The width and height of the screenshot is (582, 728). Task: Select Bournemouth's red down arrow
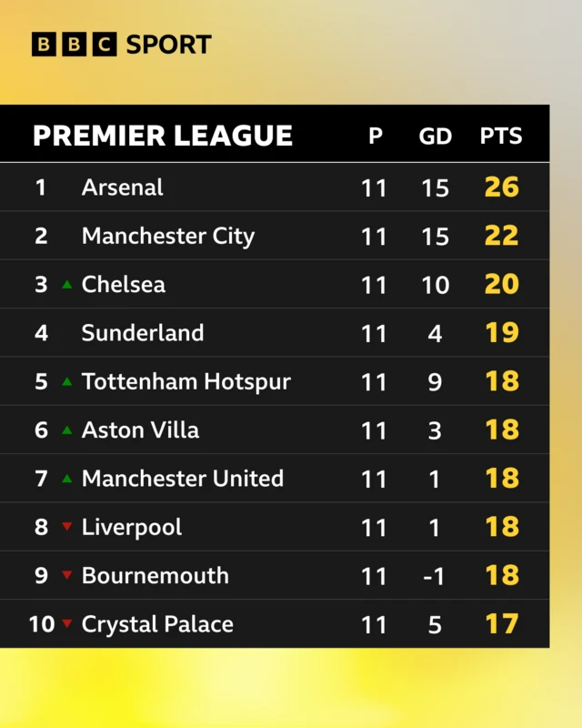[66, 576]
